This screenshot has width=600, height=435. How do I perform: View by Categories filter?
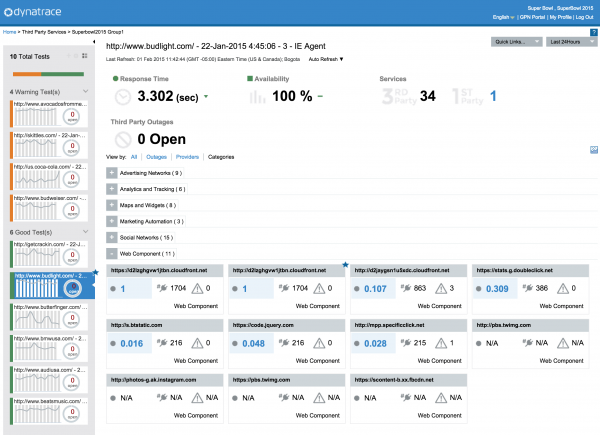[221, 157]
